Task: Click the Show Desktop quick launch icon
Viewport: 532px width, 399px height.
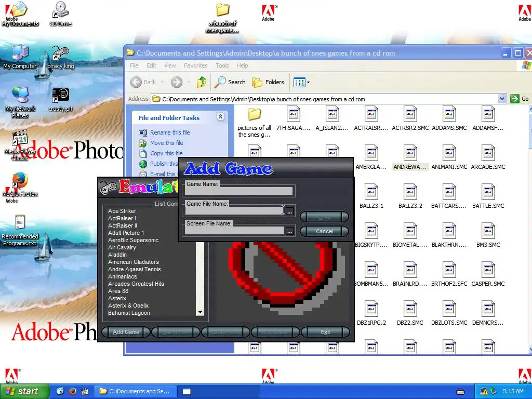Action: click(60, 391)
